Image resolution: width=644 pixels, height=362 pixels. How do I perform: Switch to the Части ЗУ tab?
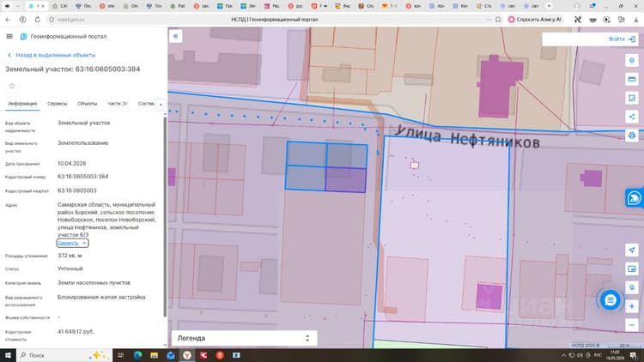coord(118,104)
